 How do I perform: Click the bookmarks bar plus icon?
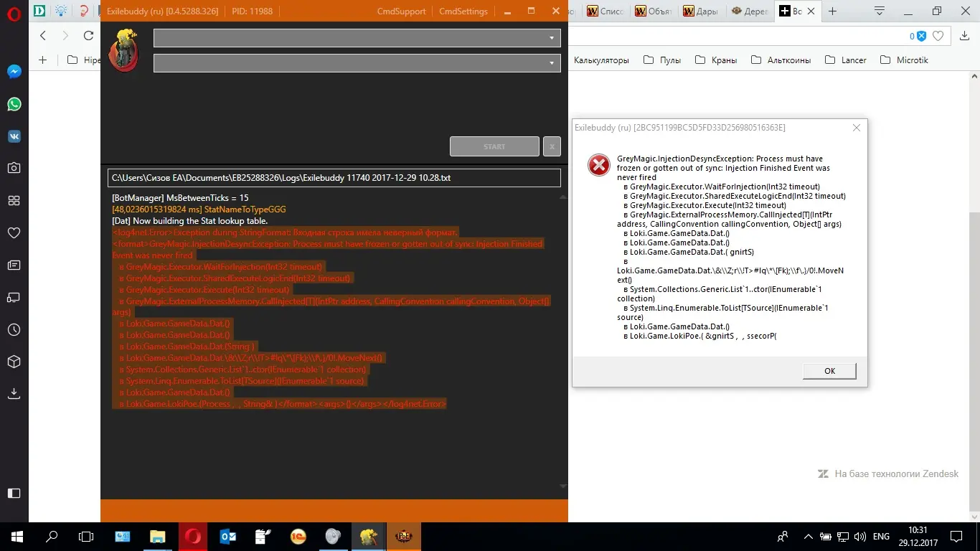tap(42, 60)
